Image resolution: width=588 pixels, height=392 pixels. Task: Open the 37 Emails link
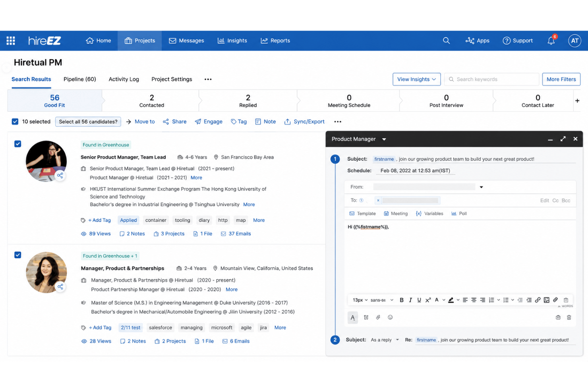tap(236, 234)
